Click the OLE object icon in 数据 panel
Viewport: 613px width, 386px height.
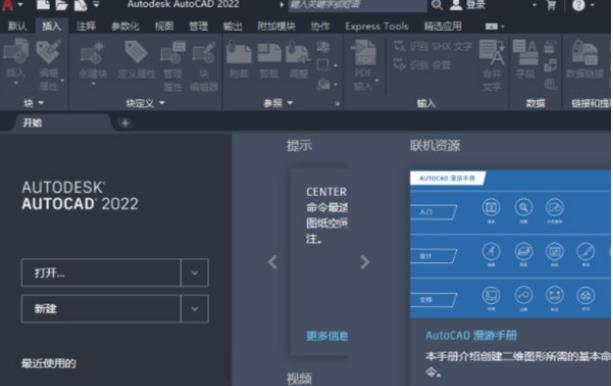point(550,65)
